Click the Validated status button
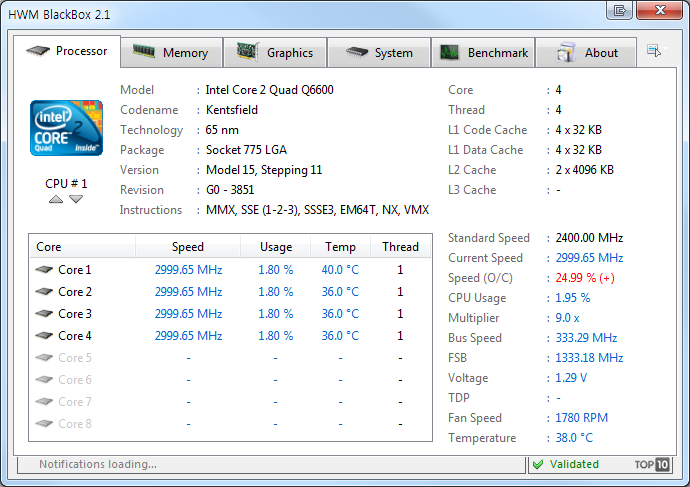 pyautogui.click(x=574, y=464)
